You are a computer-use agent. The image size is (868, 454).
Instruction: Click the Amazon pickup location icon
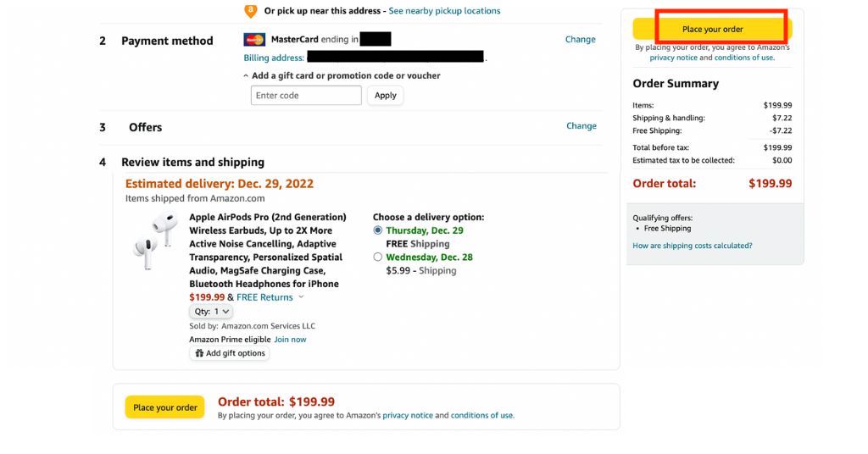click(x=250, y=11)
